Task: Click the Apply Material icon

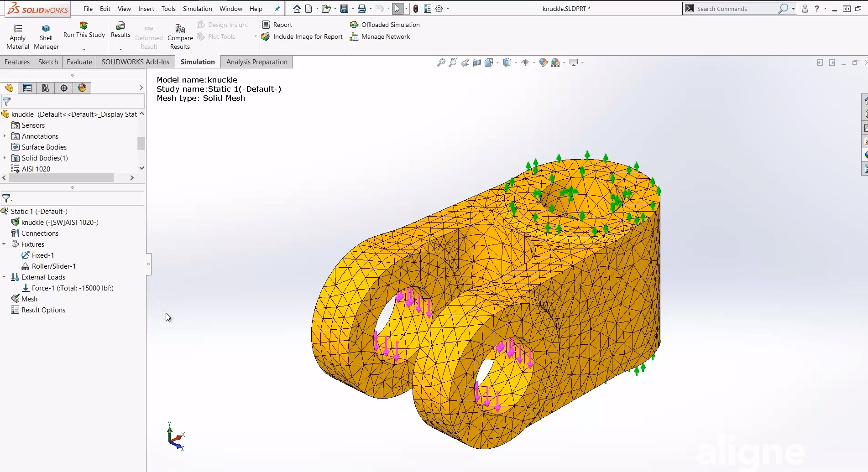Action: (x=17, y=29)
